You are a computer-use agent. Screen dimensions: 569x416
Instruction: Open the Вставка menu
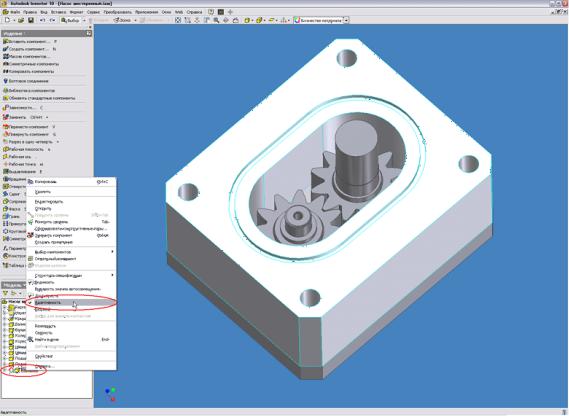point(59,12)
